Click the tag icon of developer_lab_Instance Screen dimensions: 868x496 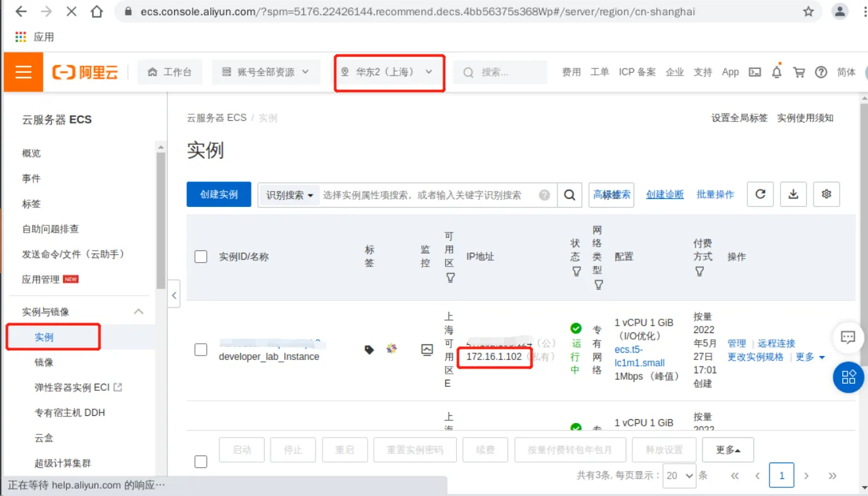click(x=369, y=349)
